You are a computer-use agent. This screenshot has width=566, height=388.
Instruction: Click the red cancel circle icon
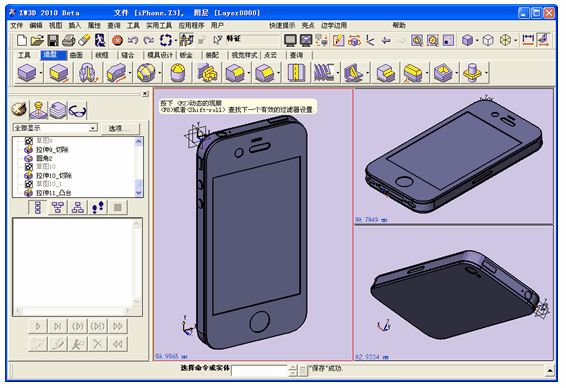(117, 40)
